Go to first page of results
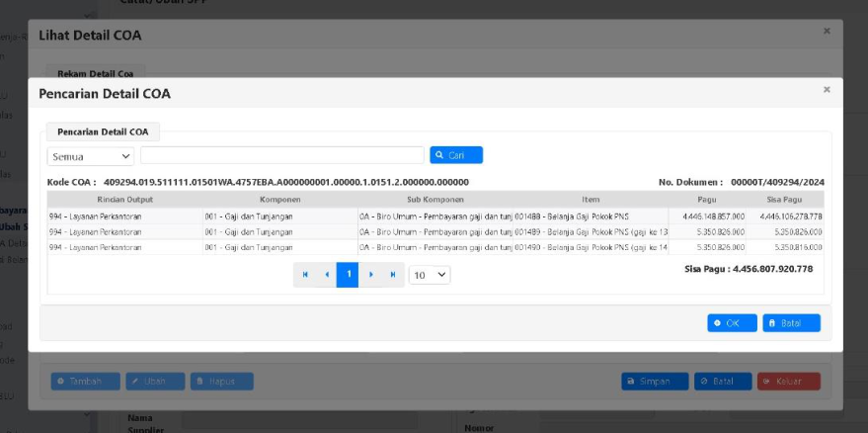Image resolution: width=868 pixels, height=433 pixels. click(305, 275)
